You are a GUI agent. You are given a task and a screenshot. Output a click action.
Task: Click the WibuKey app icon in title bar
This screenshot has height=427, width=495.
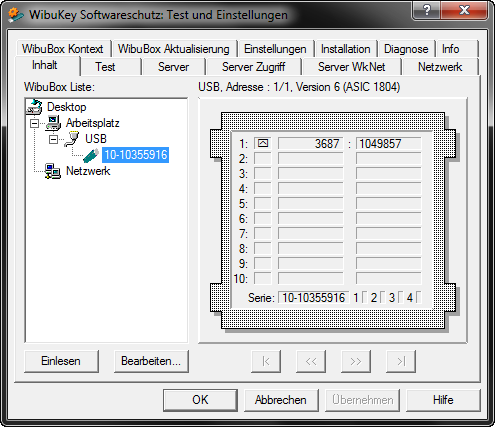pyautogui.click(x=16, y=15)
